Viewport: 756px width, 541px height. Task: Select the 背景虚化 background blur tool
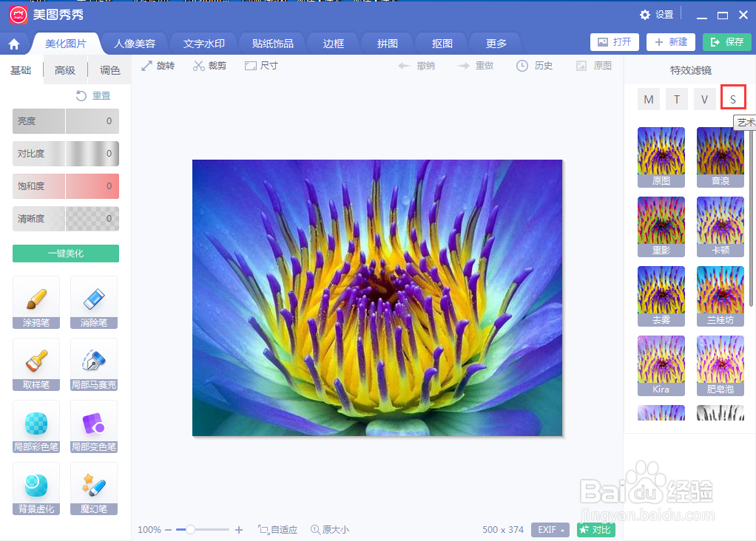36,489
